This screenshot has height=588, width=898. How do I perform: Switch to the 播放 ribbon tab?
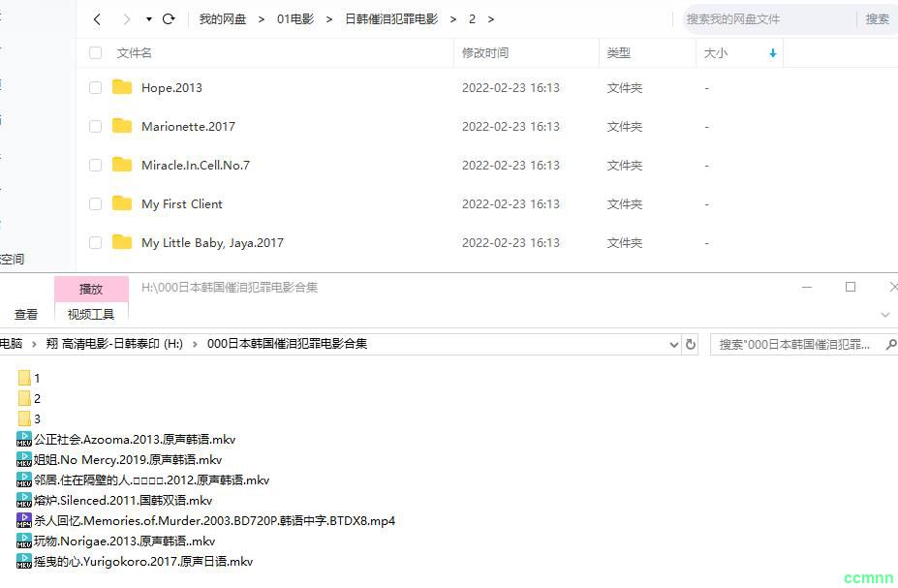[x=91, y=289]
